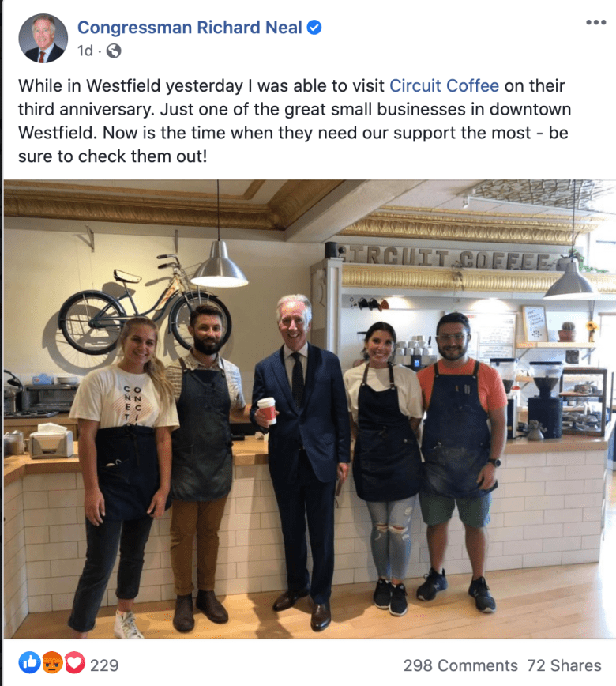Open Congressman Richard Neal's page
616x686 pixels.
(x=190, y=28)
